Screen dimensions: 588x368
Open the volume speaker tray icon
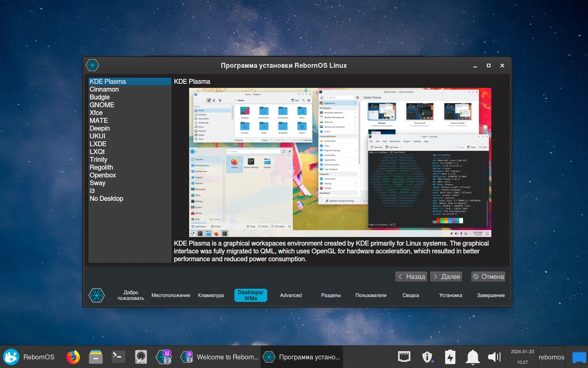(x=495, y=357)
